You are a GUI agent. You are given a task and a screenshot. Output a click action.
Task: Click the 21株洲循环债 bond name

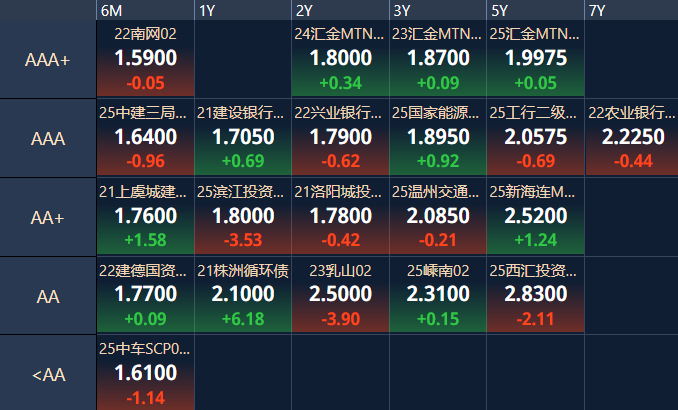[x=243, y=270]
